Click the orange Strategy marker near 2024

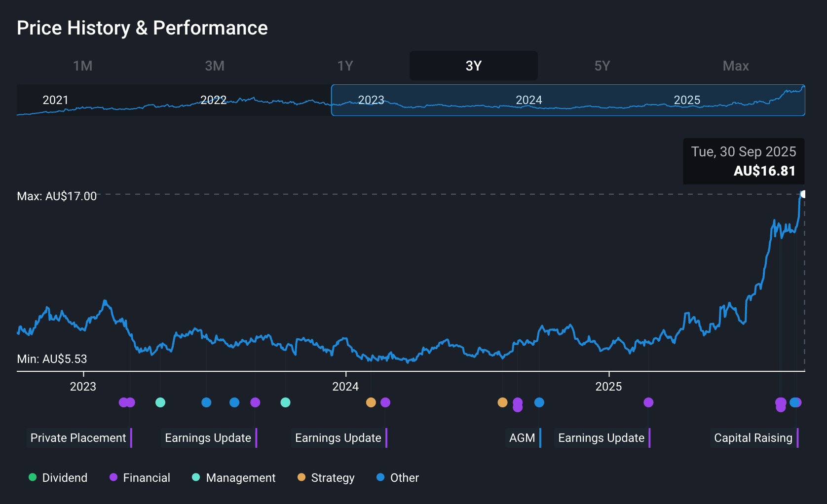tap(371, 402)
